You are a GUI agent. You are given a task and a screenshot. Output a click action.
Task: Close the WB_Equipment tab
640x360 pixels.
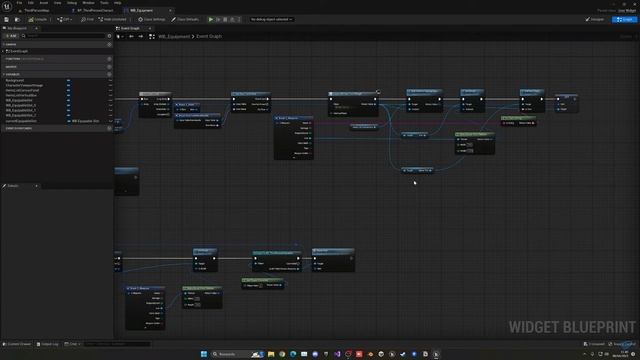click(x=170, y=10)
